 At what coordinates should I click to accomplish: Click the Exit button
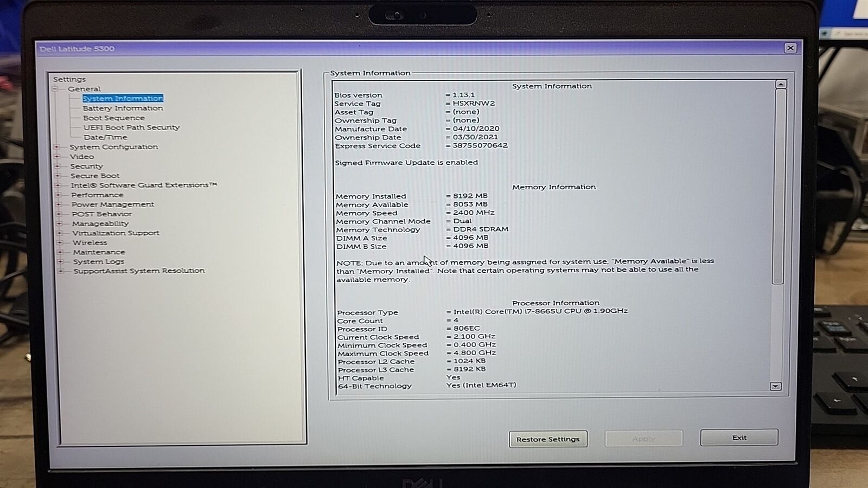click(x=739, y=438)
